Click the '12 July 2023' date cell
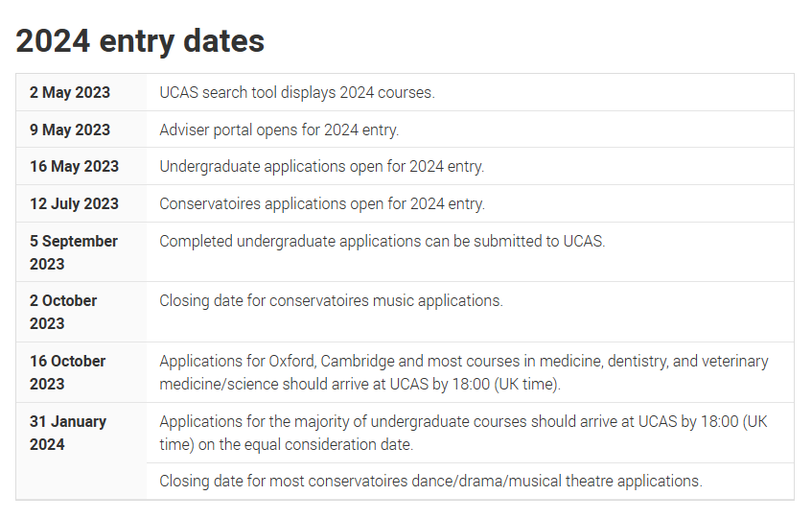812x519 pixels. click(74, 203)
